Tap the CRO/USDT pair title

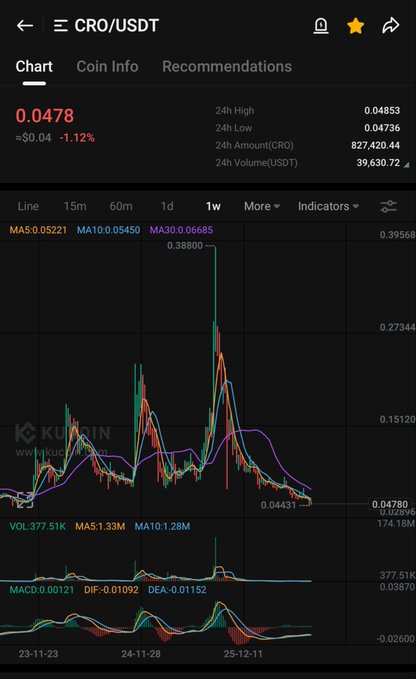click(x=116, y=26)
